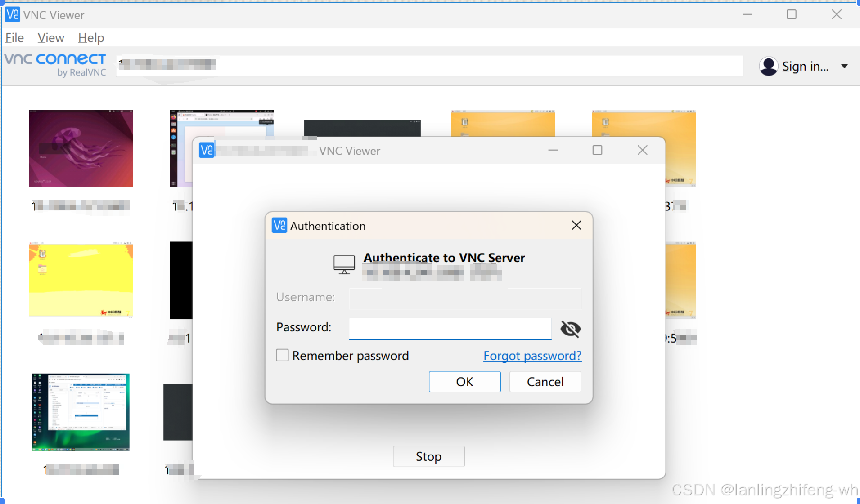Minimize the inner VNC Viewer connection window
This screenshot has width=860, height=504.
pos(553,150)
